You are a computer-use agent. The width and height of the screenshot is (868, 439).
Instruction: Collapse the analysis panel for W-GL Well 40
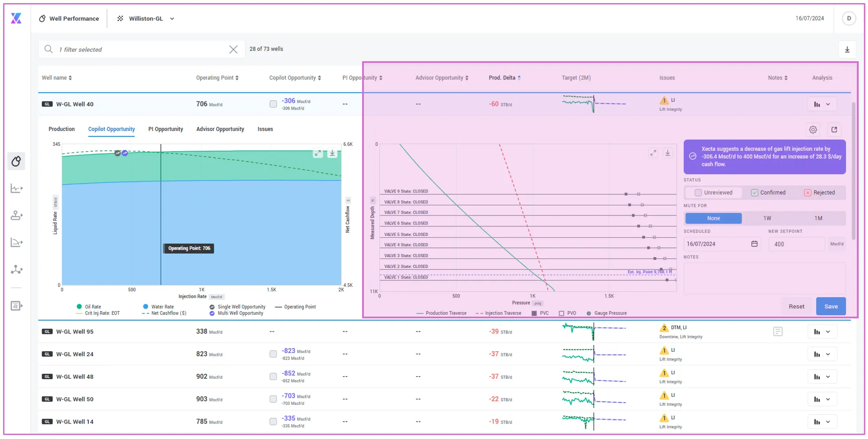(822, 104)
